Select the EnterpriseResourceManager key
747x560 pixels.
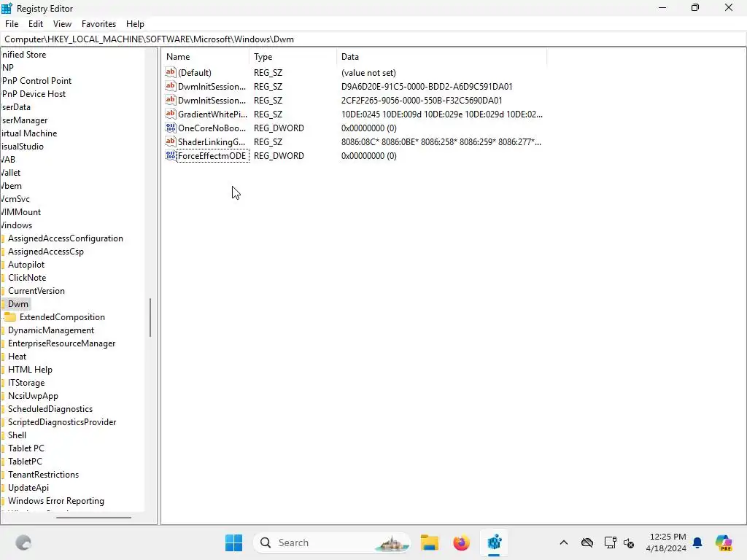61,343
